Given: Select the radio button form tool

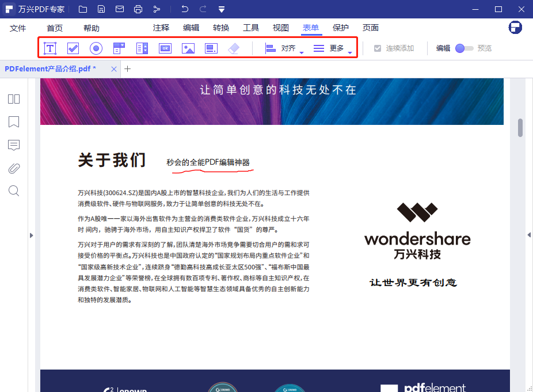Looking at the screenshot, I should pyautogui.click(x=96, y=48).
